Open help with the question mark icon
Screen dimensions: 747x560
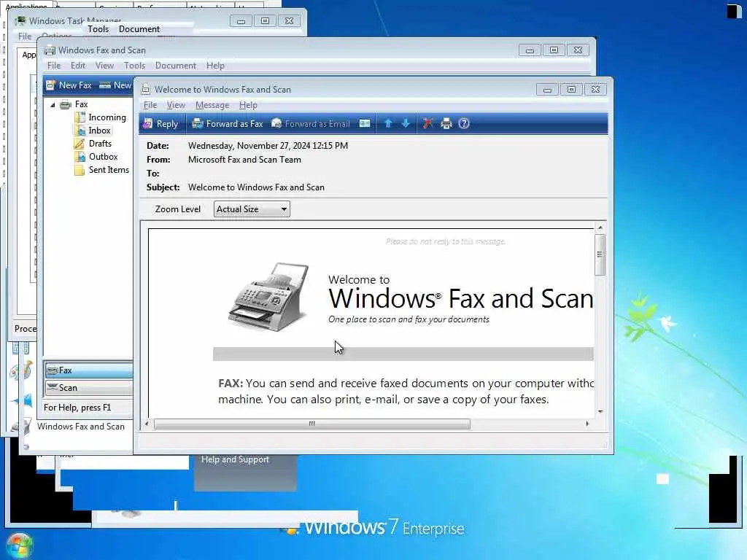[x=463, y=124]
